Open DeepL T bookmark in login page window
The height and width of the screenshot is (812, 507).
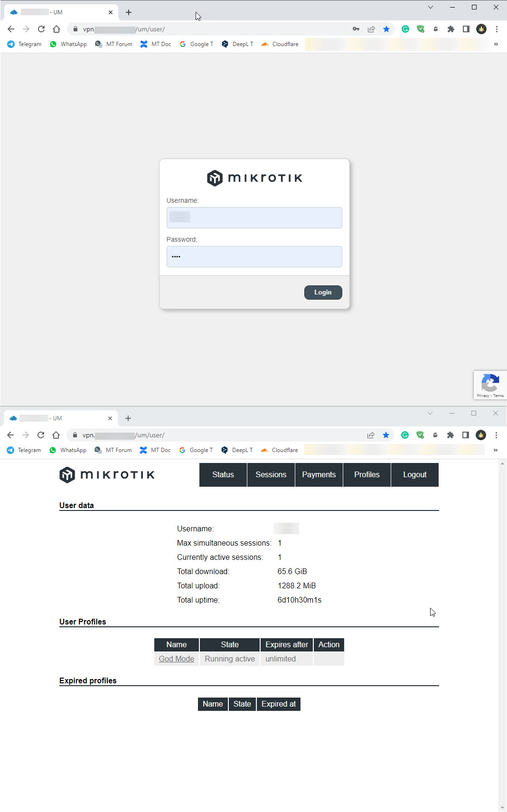pyautogui.click(x=237, y=44)
